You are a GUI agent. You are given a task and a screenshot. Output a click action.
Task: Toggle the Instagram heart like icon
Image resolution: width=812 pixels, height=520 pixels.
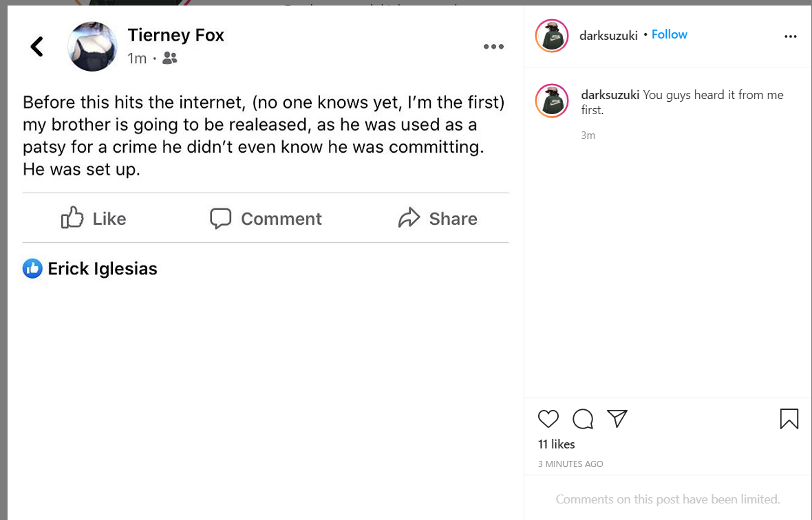[x=548, y=419]
